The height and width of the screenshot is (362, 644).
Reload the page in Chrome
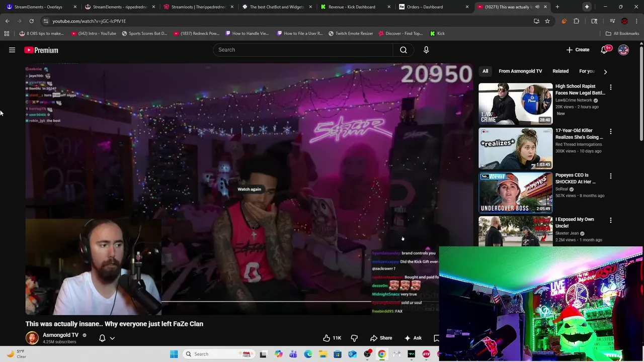coord(31,21)
